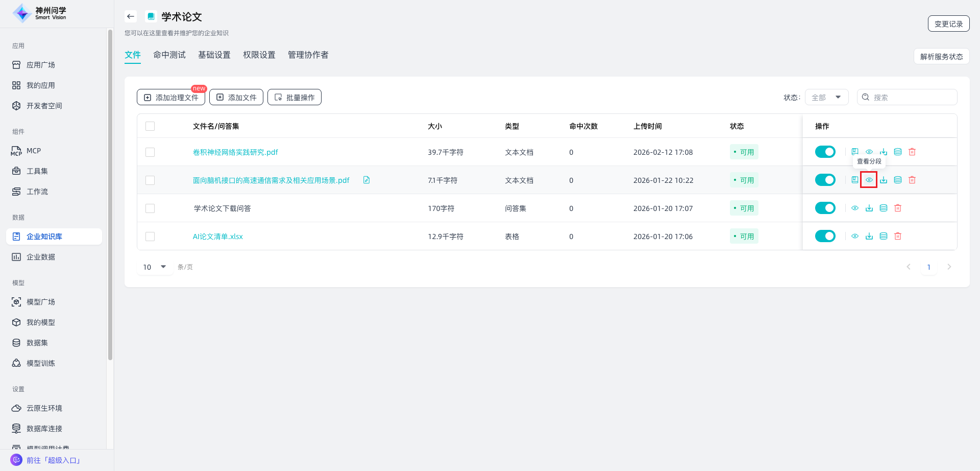Disable the toggle for 卷积神经网络实践研究.pdf
Viewport: 980px width, 471px height.
tap(825, 152)
